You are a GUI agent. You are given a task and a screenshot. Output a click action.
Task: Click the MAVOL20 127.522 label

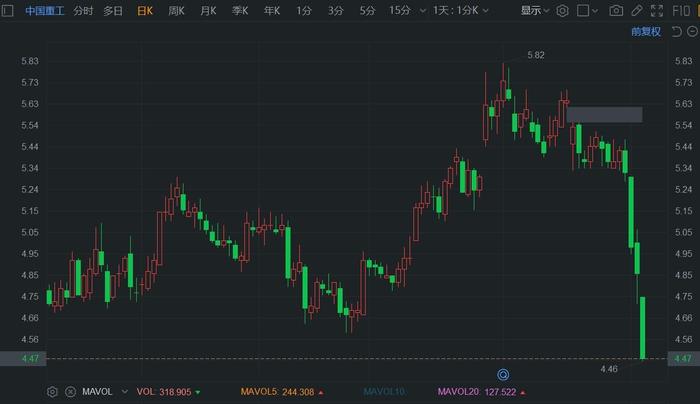pyautogui.click(x=477, y=392)
